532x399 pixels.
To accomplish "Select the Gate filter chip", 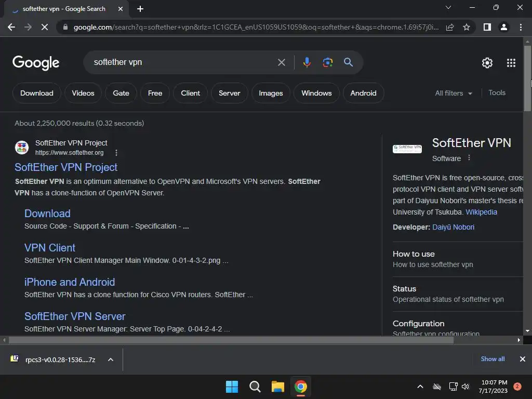I will [121, 93].
